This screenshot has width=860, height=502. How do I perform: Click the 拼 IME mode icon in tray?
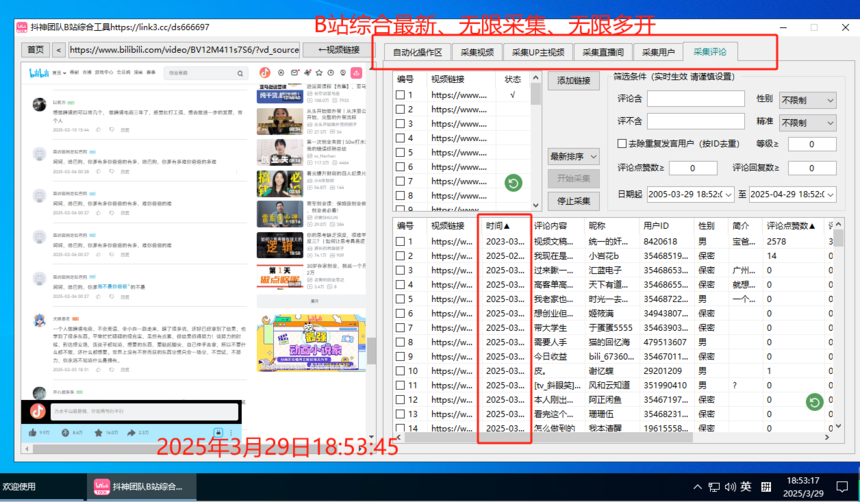coord(766,487)
